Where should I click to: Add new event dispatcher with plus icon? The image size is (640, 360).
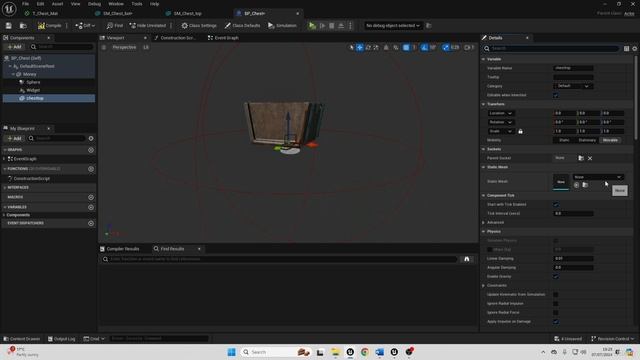click(91, 223)
